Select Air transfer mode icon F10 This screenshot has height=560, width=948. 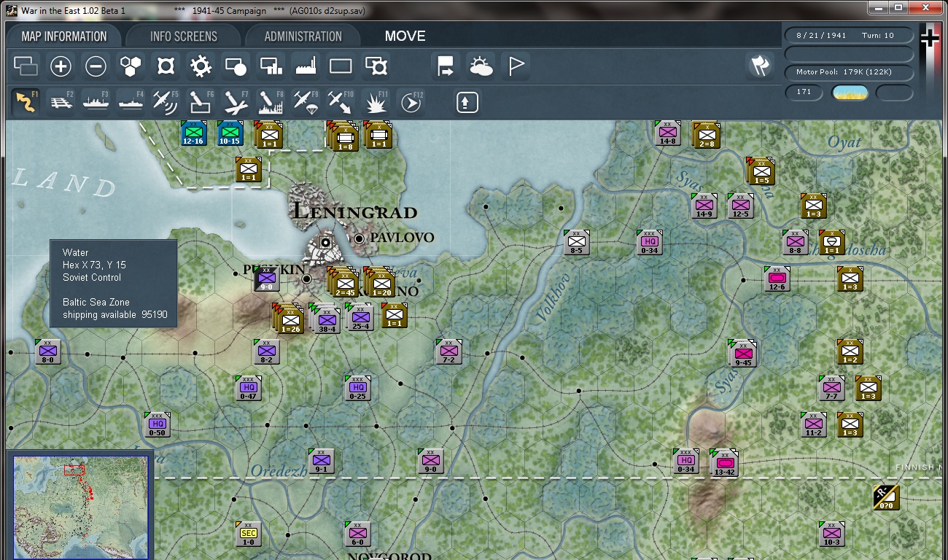[x=340, y=101]
